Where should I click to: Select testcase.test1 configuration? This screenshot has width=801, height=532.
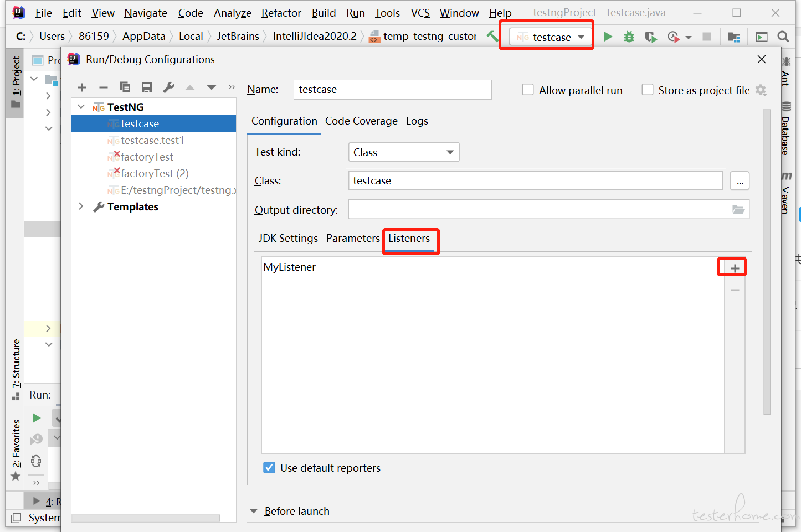[x=154, y=140]
